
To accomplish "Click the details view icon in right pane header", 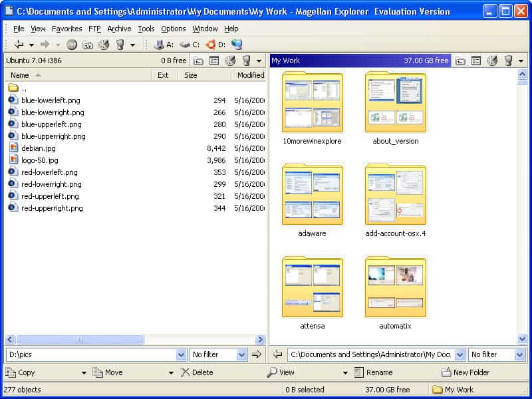I will click(476, 61).
